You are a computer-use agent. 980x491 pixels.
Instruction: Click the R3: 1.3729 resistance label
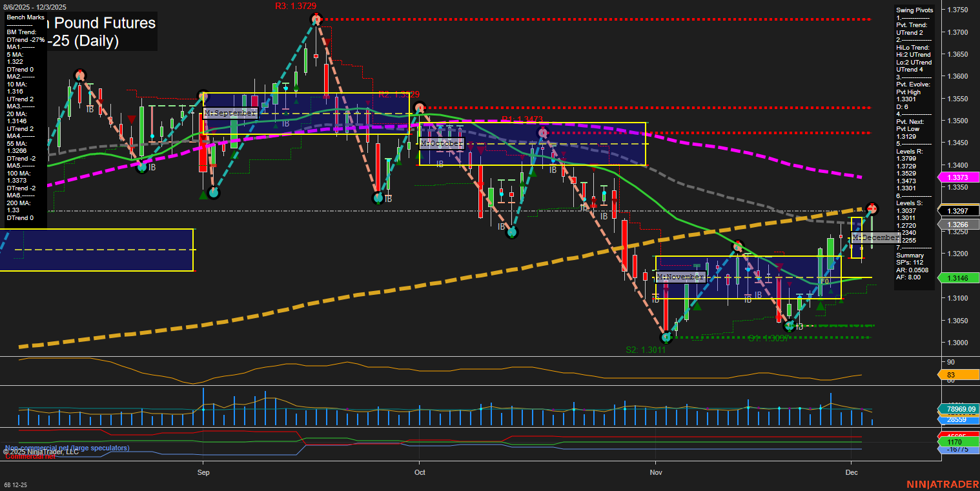(x=296, y=6)
